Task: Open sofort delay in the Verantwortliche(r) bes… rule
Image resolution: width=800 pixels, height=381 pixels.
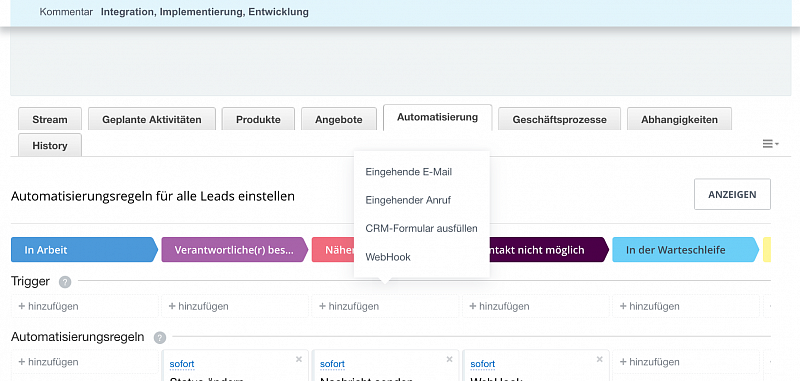Action: pyautogui.click(x=182, y=364)
